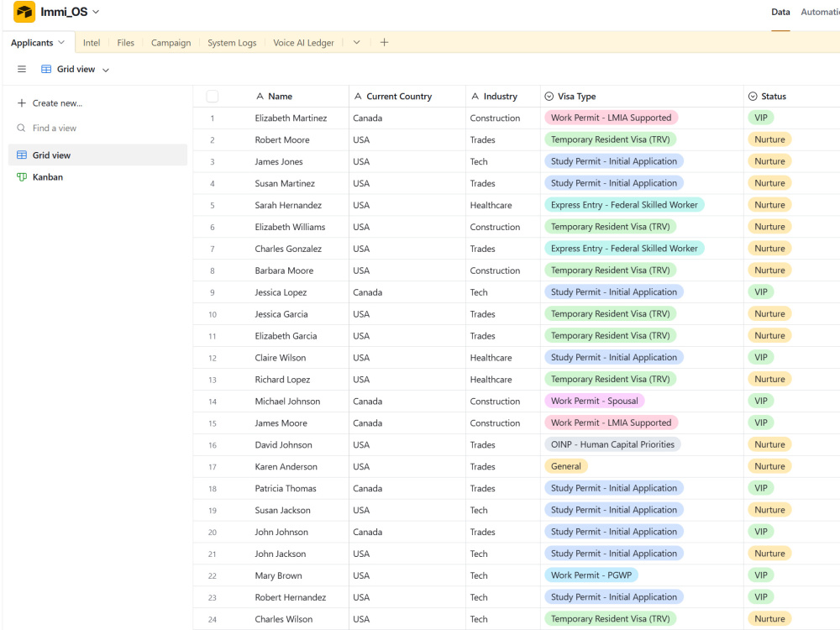
Task: Click the VIP status for Jessica Lopez
Action: 761,292
